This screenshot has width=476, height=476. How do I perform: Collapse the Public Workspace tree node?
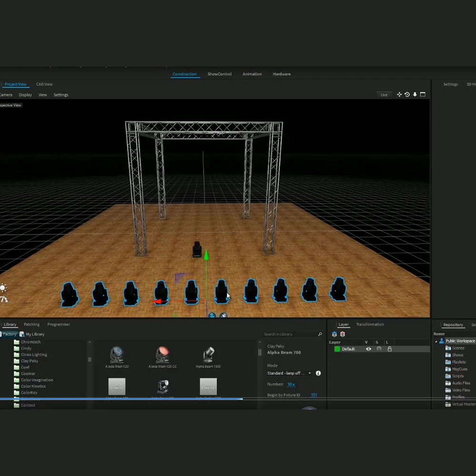436,341
